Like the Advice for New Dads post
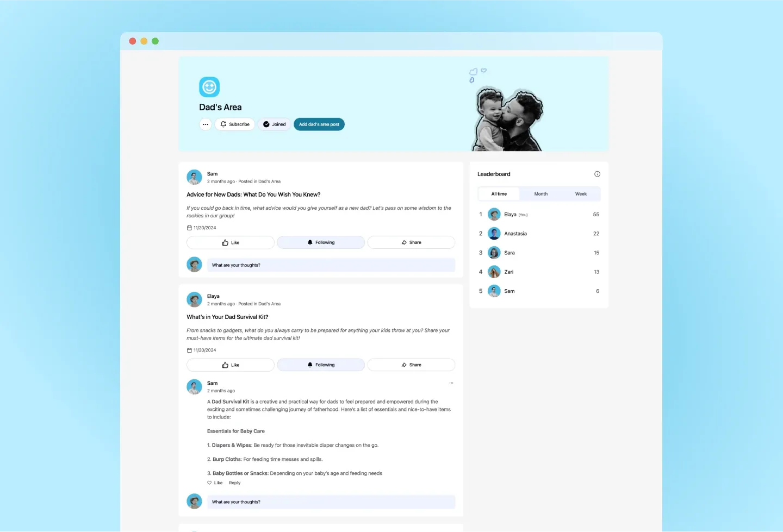Image resolution: width=783 pixels, height=532 pixels. 231,242
